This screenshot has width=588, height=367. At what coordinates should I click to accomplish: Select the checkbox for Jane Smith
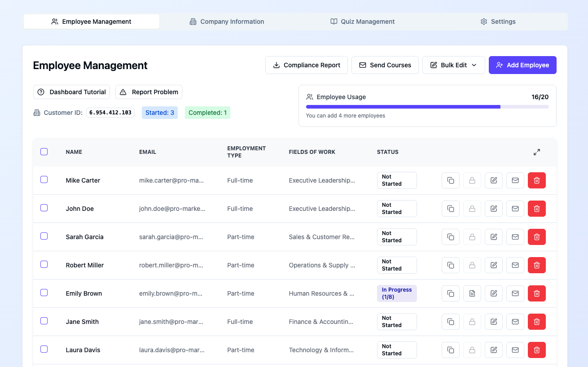(x=44, y=321)
